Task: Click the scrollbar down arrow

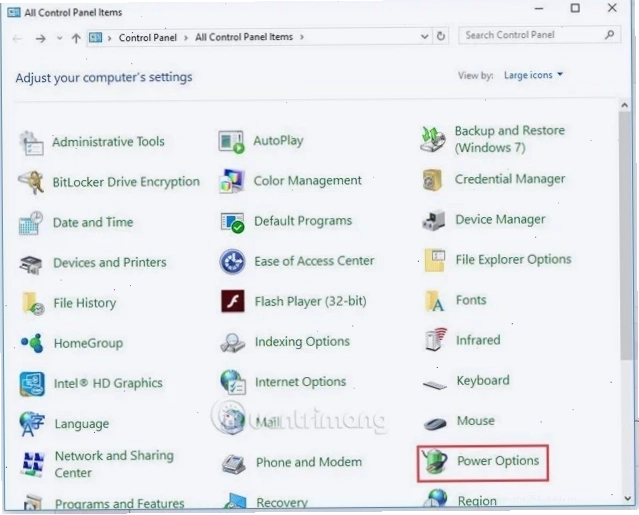Action: point(628,498)
